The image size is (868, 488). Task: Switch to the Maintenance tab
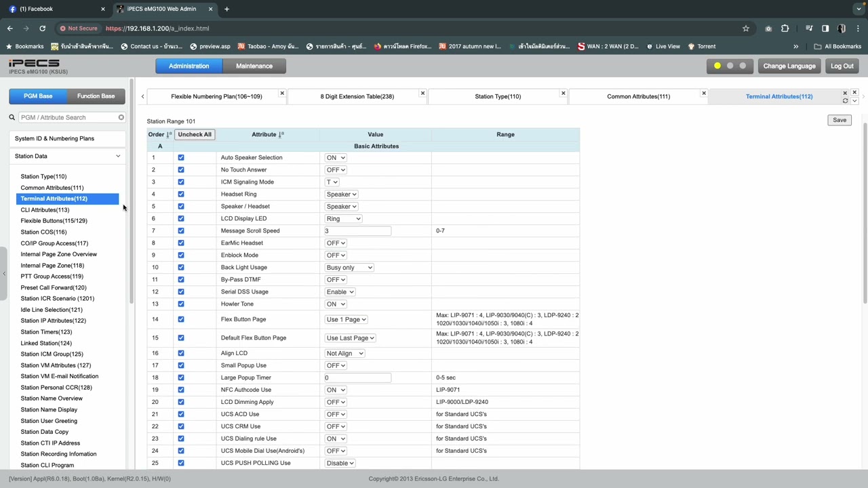[254, 66]
